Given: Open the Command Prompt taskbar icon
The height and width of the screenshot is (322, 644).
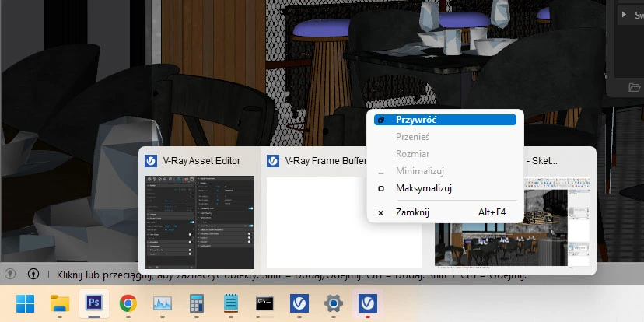Looking at the screenshot, I should pos(264,303).
